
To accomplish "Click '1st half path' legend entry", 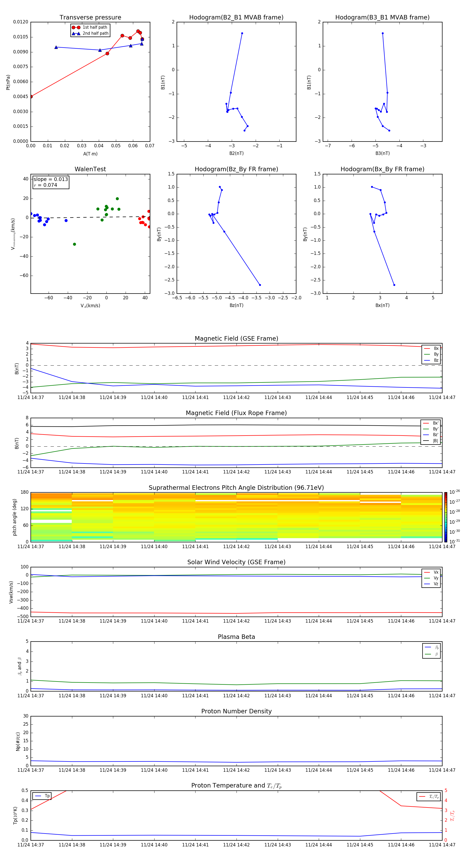I will click(90, 27).
